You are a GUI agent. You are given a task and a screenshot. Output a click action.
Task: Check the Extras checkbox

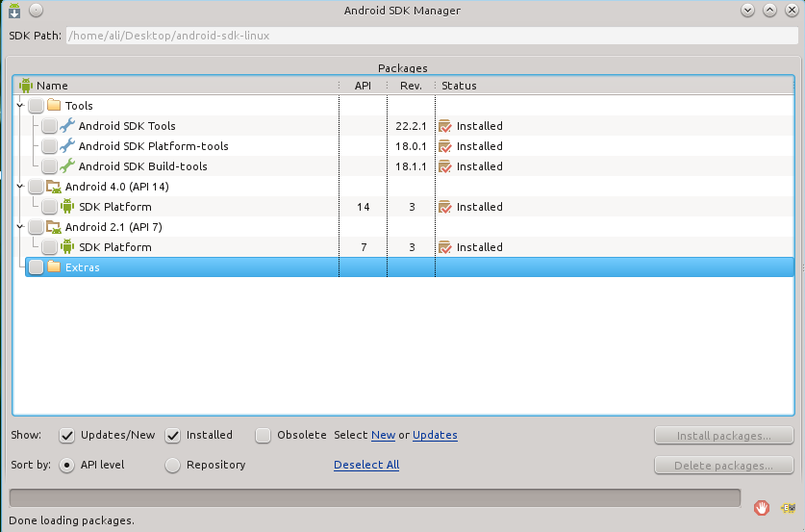click(36, 267)
